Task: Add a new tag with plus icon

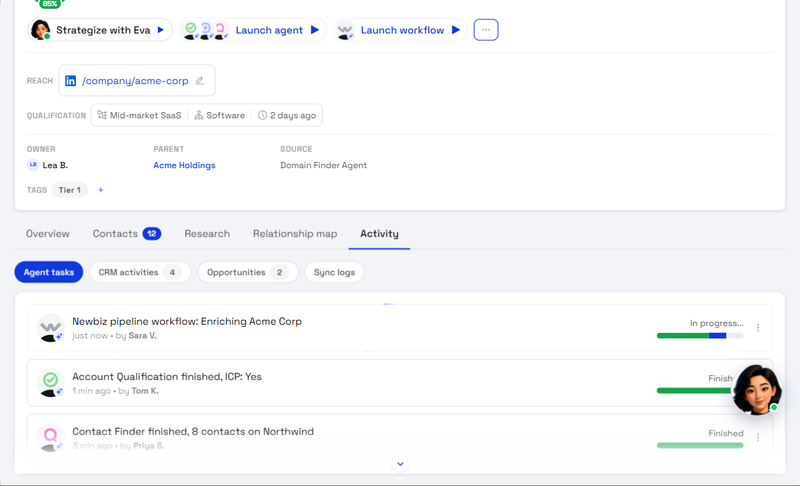Action: (101, 190)
